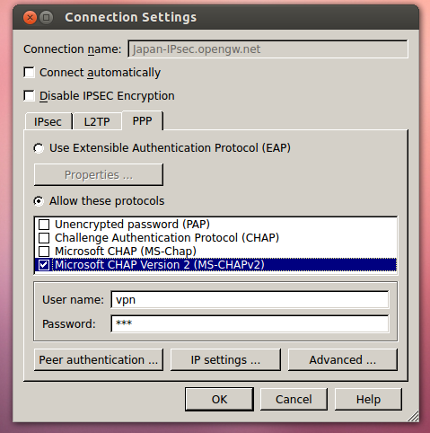Enable Connect automatically checkbox
The width and height of the screenshot is (430, 433).
click(29, 72)
